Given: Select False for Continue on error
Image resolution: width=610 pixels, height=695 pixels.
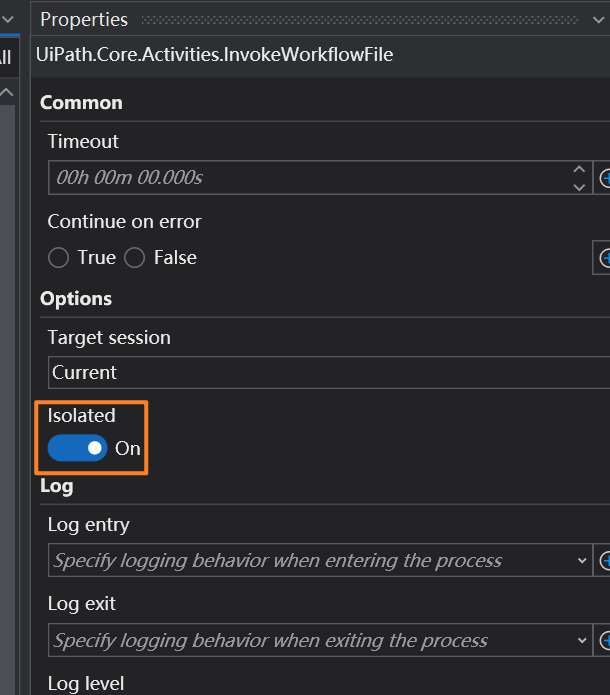Looking at the screenshot, I should point(135,258).
